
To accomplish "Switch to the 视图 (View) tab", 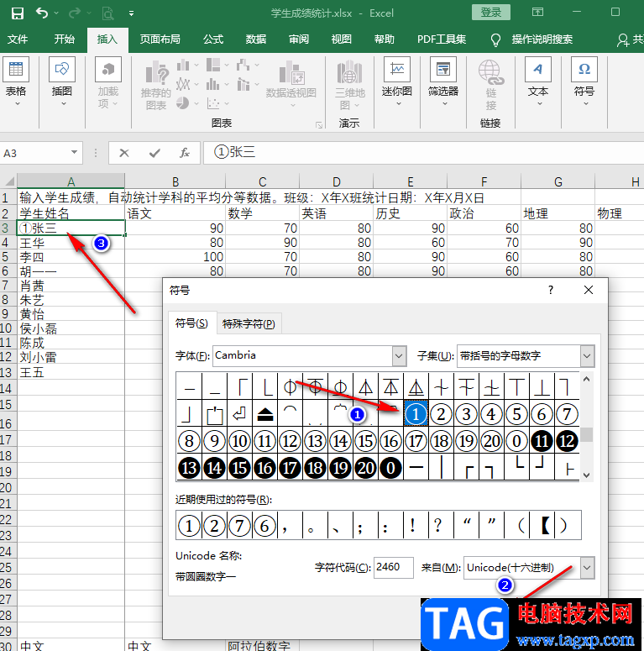I will coord(342,39).
